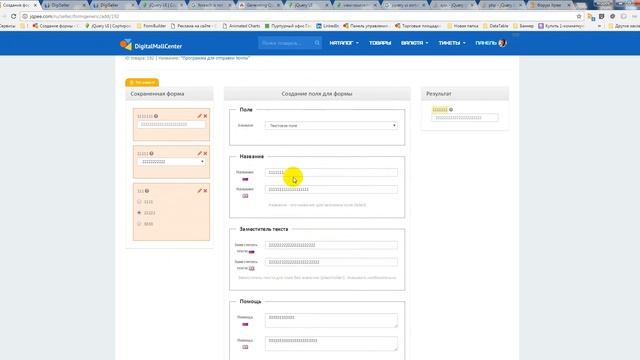
Task: Open the Animated Charts bookmark
Action: (x=241, y=26)
